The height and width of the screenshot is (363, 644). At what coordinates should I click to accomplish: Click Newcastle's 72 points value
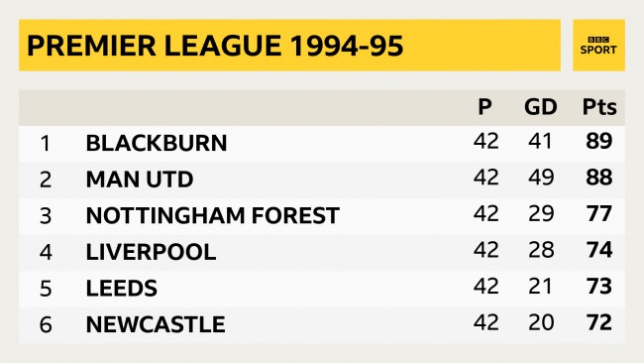pos(599,322)
